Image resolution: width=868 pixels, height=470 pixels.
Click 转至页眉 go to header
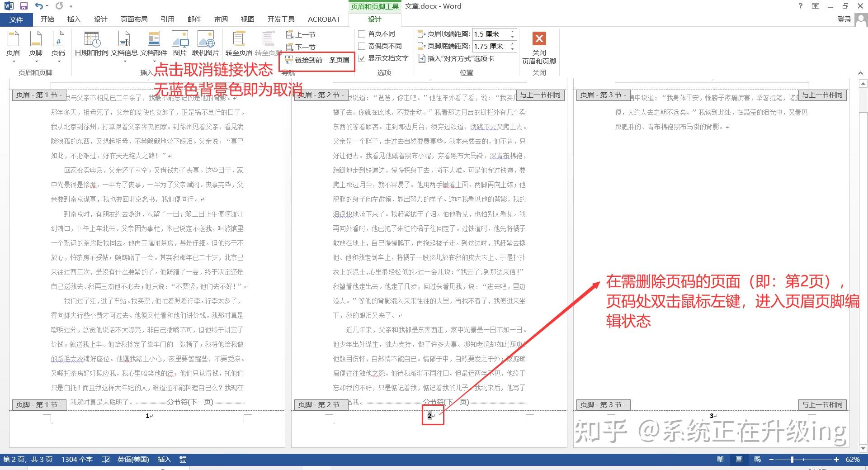[239, 44]
